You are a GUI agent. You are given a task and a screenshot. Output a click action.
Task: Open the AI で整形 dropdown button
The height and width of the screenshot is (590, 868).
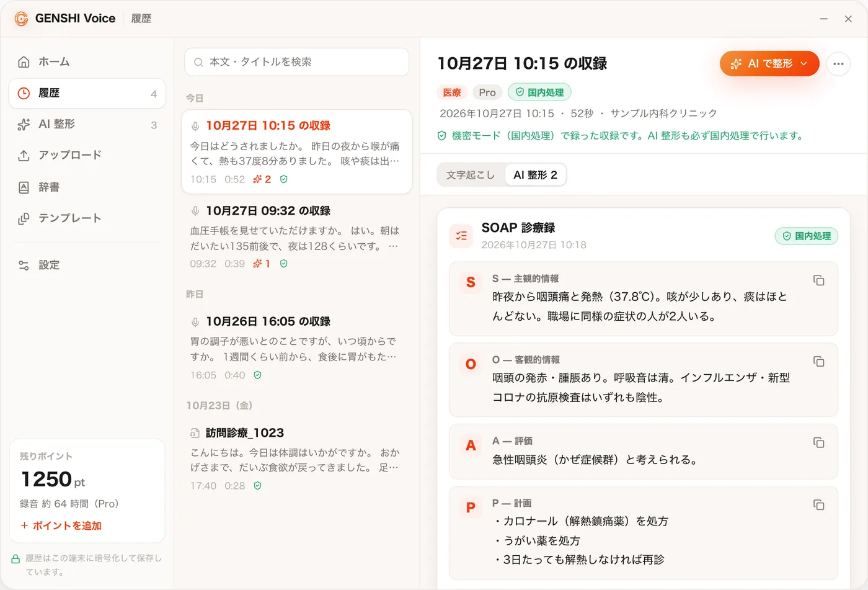point(769,63)
